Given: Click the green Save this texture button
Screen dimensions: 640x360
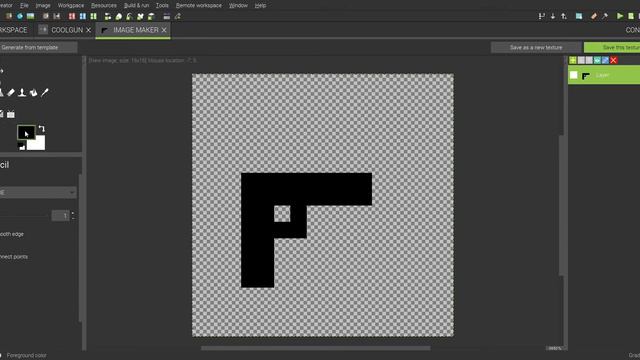Looking at the screenshot, I should (x=612, y=47).
